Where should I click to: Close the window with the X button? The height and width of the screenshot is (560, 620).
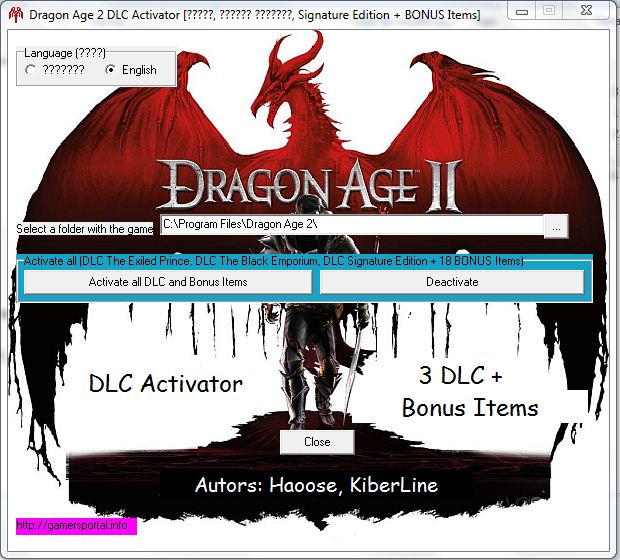[586, 11]
